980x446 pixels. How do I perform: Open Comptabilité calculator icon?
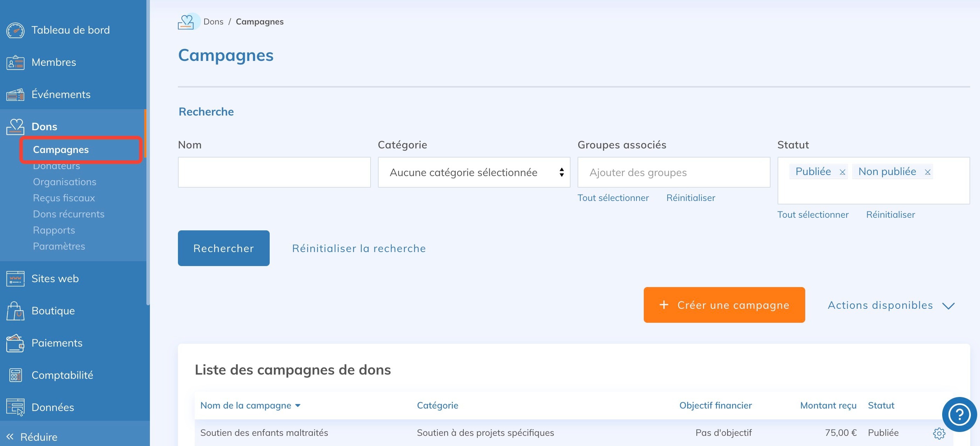click(15, 375)
